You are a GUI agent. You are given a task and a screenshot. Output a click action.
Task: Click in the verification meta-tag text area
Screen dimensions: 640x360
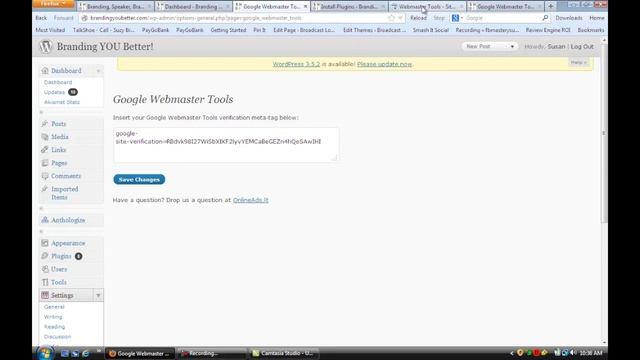[226, 145]
